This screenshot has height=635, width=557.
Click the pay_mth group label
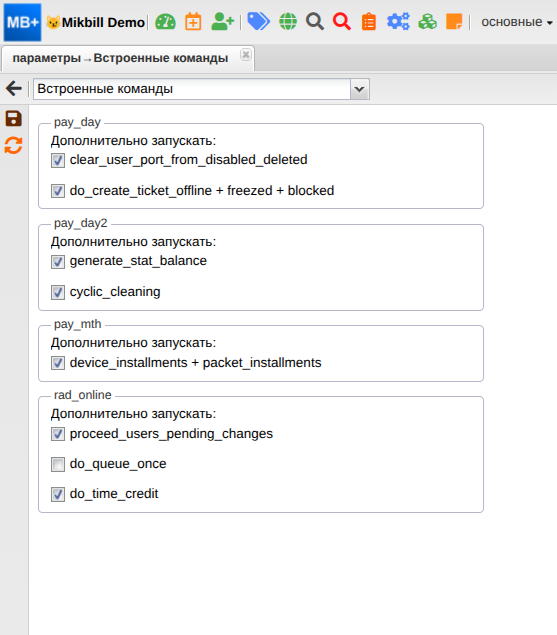[x=78, y=324]
